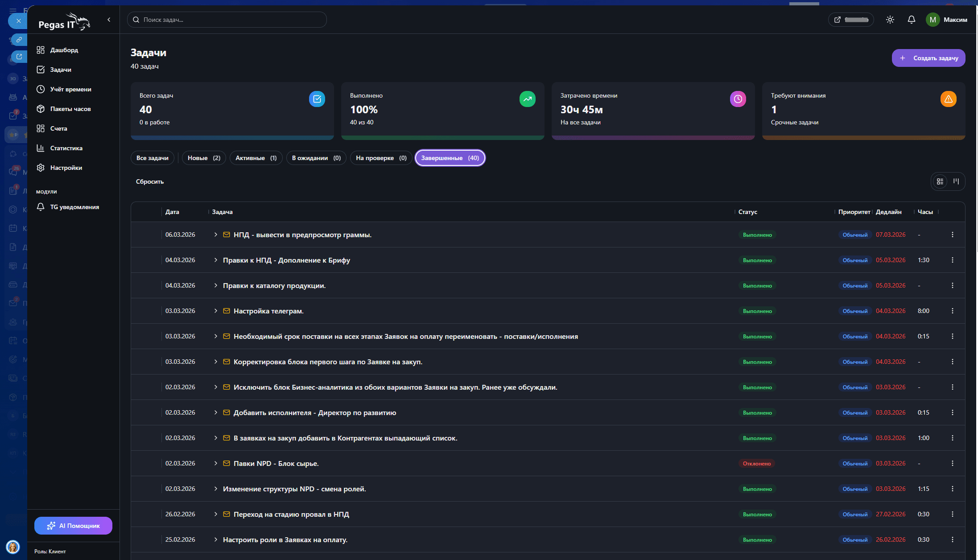Click the Создать задачу button
978x560 pixels.
(x=928, y=58)
